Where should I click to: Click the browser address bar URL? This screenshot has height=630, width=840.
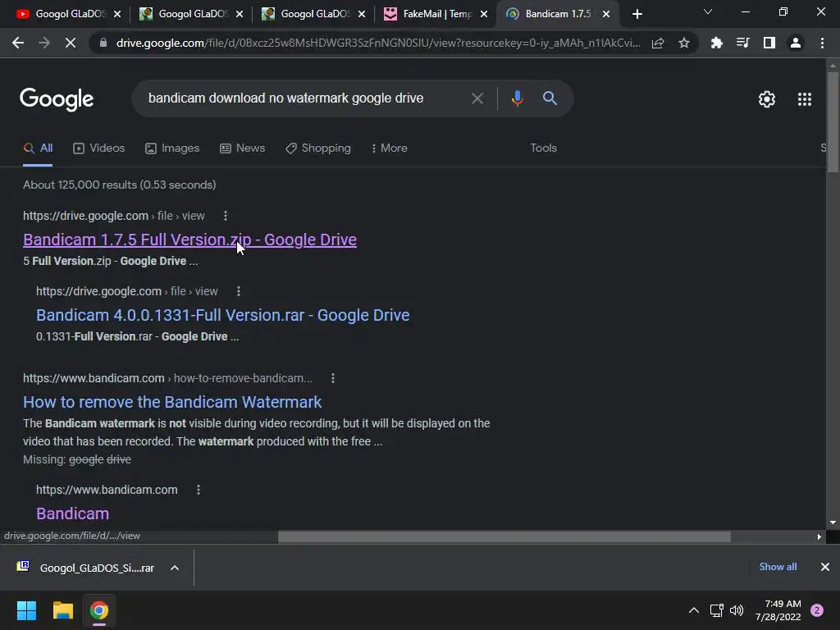pyautogui.click(x=377, y=43)
